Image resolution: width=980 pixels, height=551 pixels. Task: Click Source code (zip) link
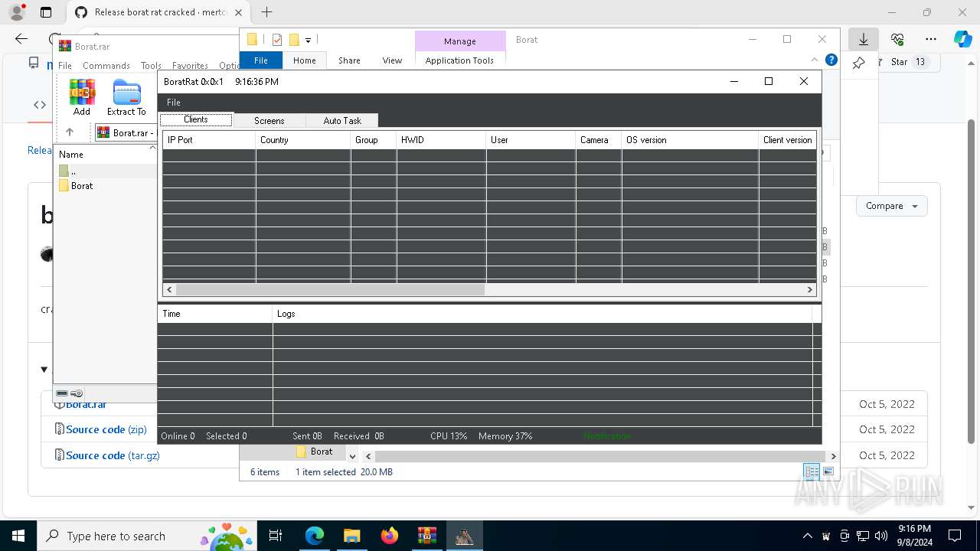point(106,429)
